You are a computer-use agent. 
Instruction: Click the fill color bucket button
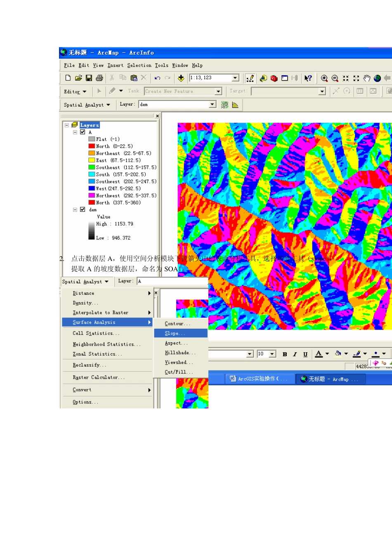pyautogui.click(x=338, y=354)
